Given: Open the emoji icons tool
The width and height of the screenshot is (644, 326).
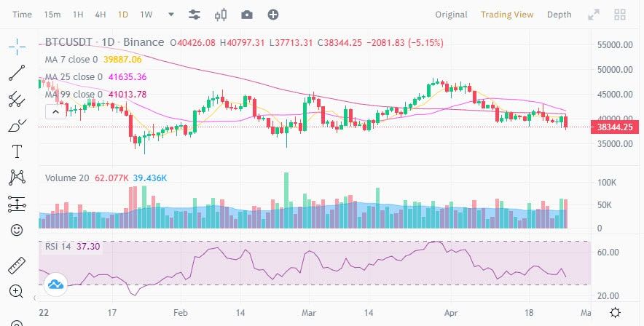Looking at the screenshot, I should pos(17,230).
